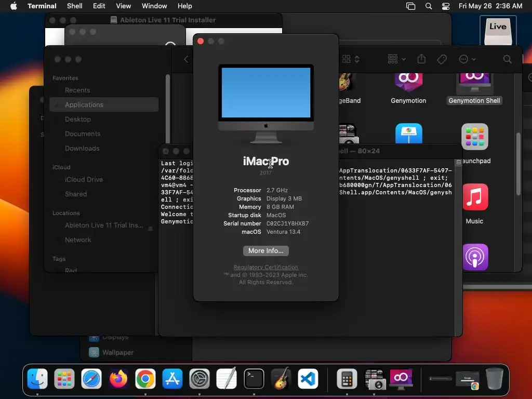
Task: Open the Terminal menu
Action: tap(42, 6)
